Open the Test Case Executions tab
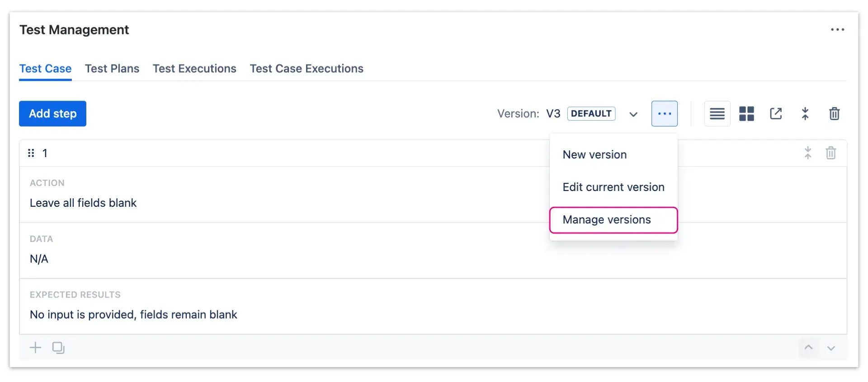 point(307,69)
